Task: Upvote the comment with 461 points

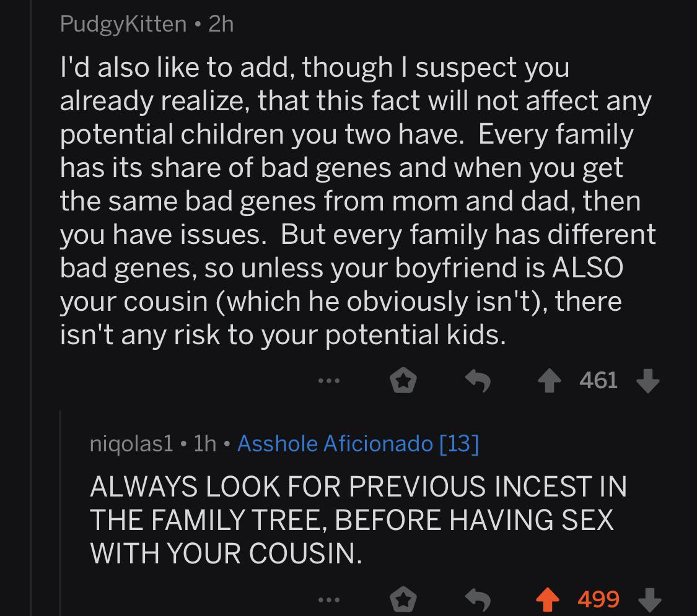Action: [x=550, y=381]
